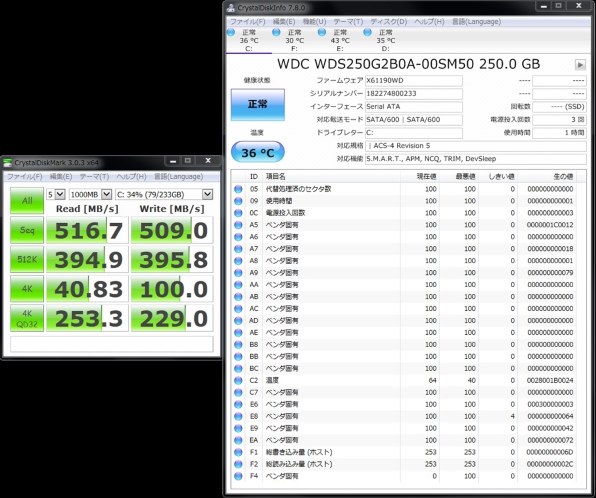Screen dimensions: 596x498
Task: Click the status icon of attribute A9
Action: tap(238, 273)
